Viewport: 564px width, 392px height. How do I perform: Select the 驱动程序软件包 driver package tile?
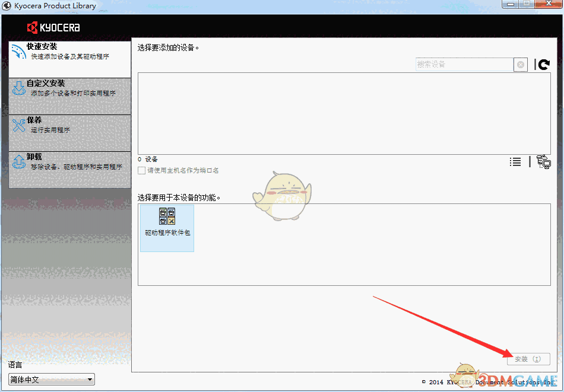[167, 228]
